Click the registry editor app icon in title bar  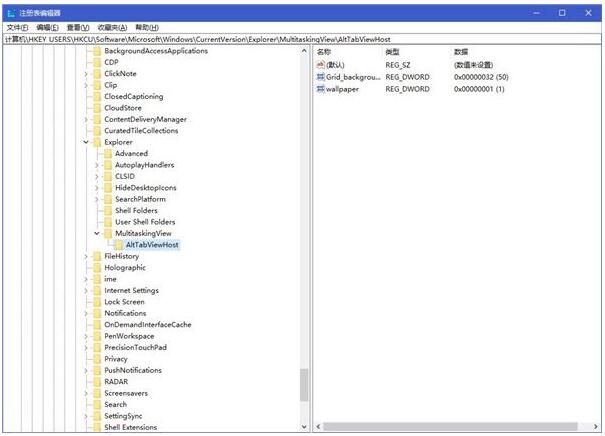(x=11, y=13)
